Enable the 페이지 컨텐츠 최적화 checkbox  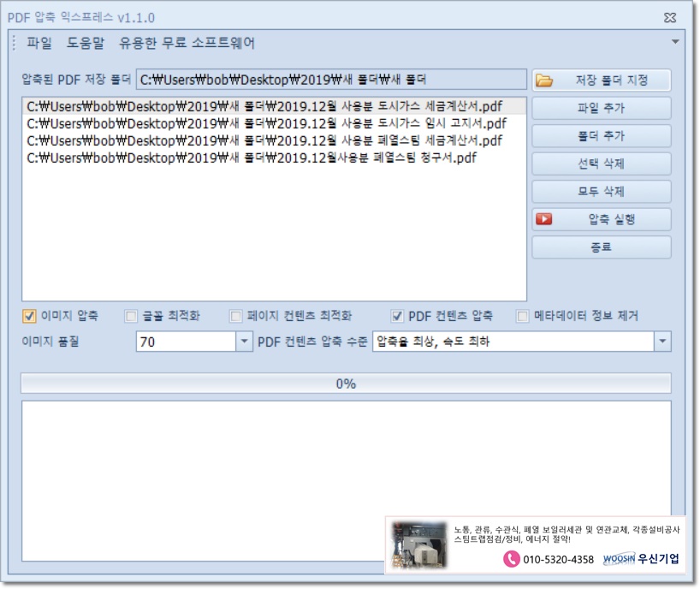(x=235, y=316)
